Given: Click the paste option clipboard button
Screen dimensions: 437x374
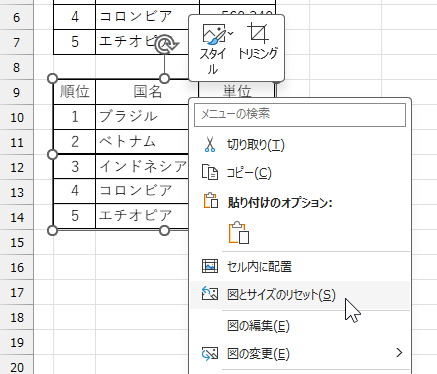Looking at the screenshot, I should (x=239, y=232).
